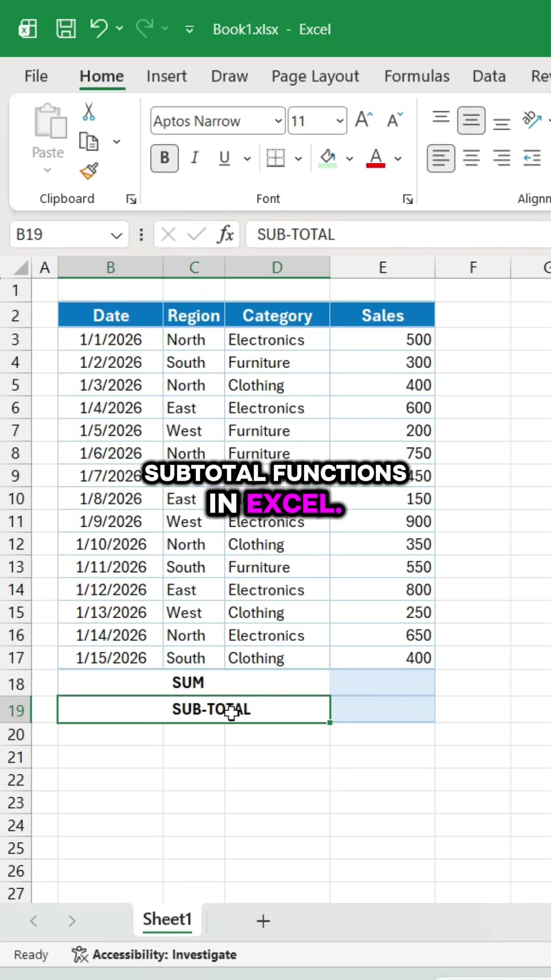Open the Copy options dropdown arrow
This screenshot has width=551, height=980.
pos(117,141)
